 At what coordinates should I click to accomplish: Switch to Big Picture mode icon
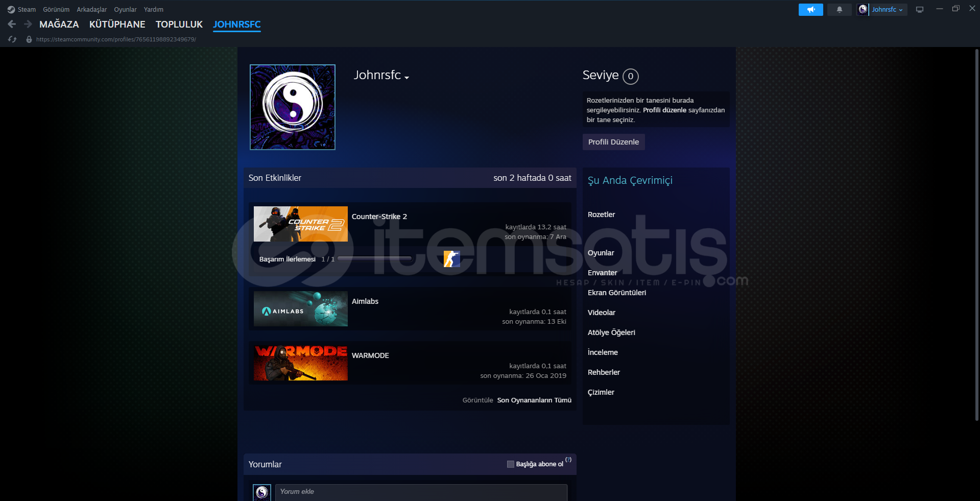point(920,10)
